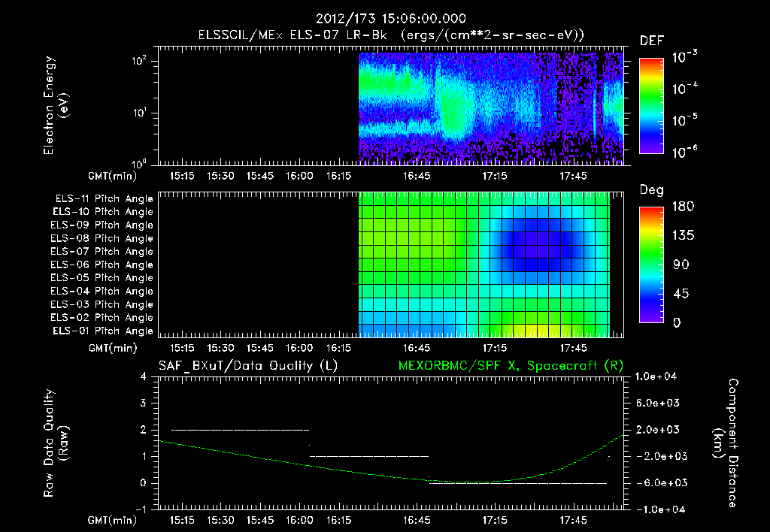The image size is (770, 532).
Task: Click the Raw Data Quality (Raw) axis label
Action: click(56, 443)
